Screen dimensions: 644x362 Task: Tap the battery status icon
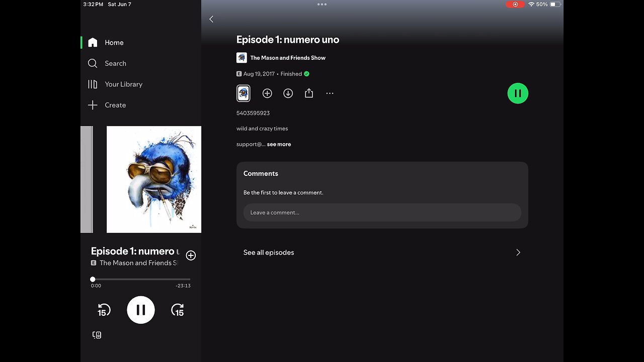(x=555, y=4)
